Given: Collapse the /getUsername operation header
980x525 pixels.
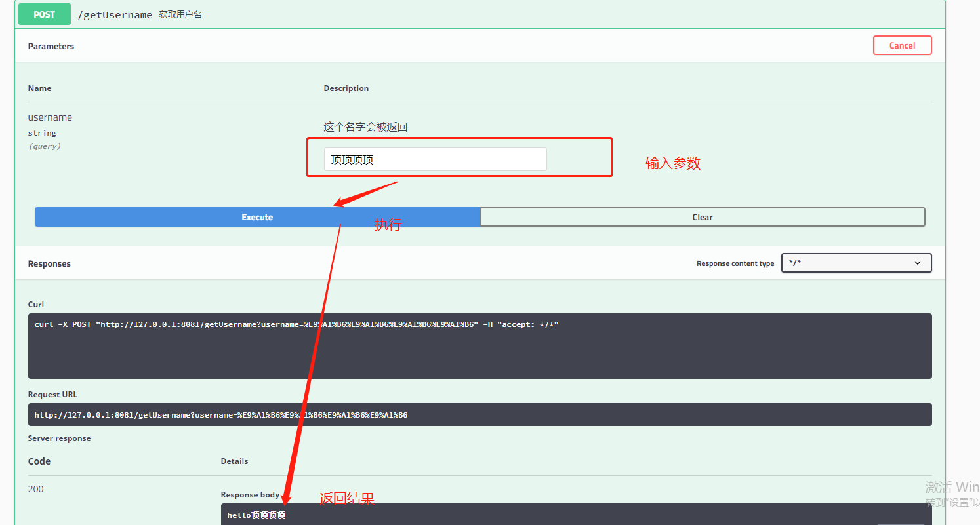Looking at the screenshot, I should pyautogui.click(x=480, y=14).
